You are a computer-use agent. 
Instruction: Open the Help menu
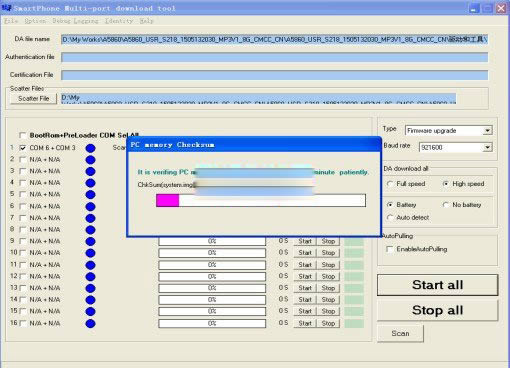(x=146, y=21)
